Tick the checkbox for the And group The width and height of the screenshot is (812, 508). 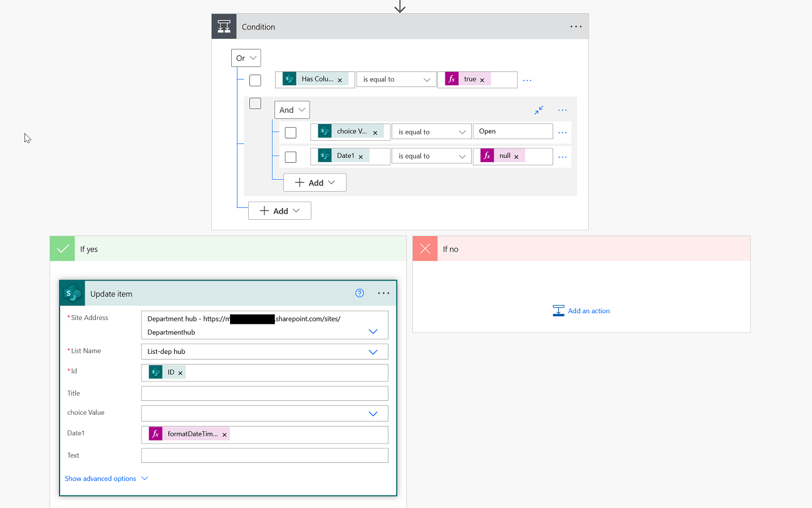click(x=255, y=103)
